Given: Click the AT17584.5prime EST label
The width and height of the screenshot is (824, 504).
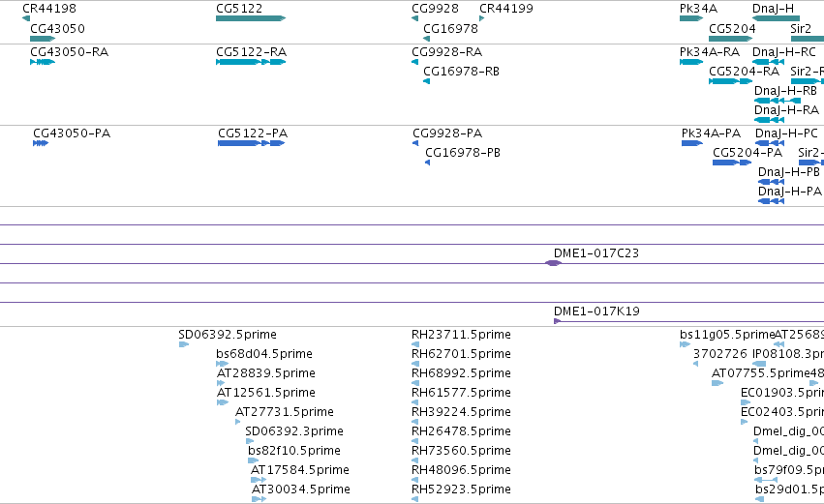Looking at the screenshot, I should point(299,470).
